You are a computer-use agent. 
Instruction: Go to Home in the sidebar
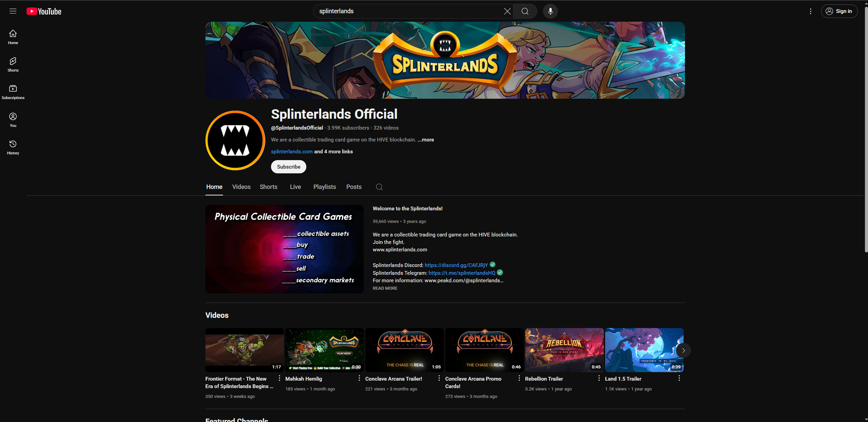(13, 37)
